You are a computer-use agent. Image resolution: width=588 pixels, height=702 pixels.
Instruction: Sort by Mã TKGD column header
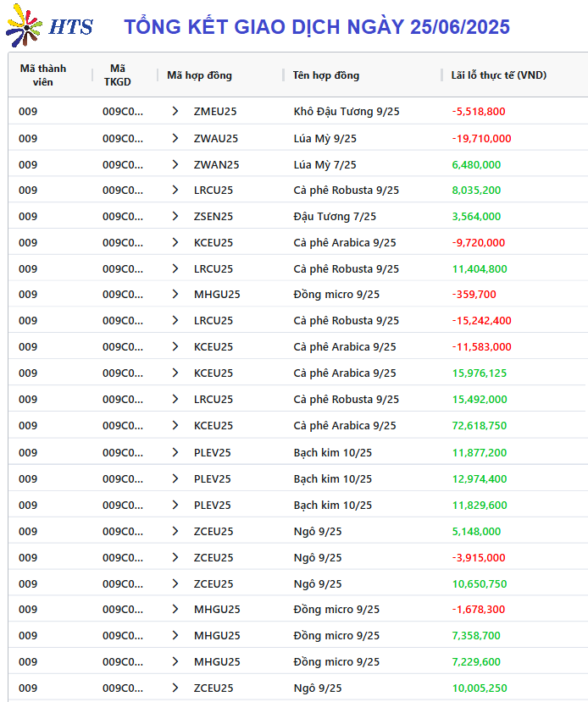117,75
